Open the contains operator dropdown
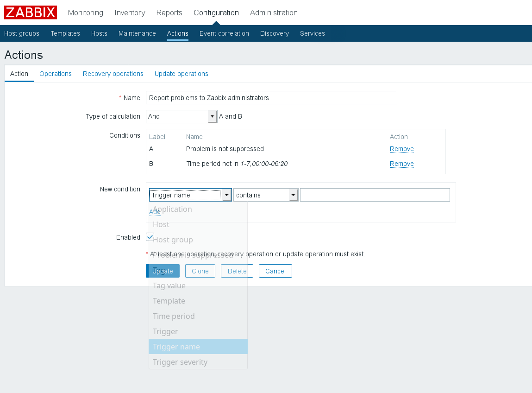532x393 pixels. tap(266, 195)
